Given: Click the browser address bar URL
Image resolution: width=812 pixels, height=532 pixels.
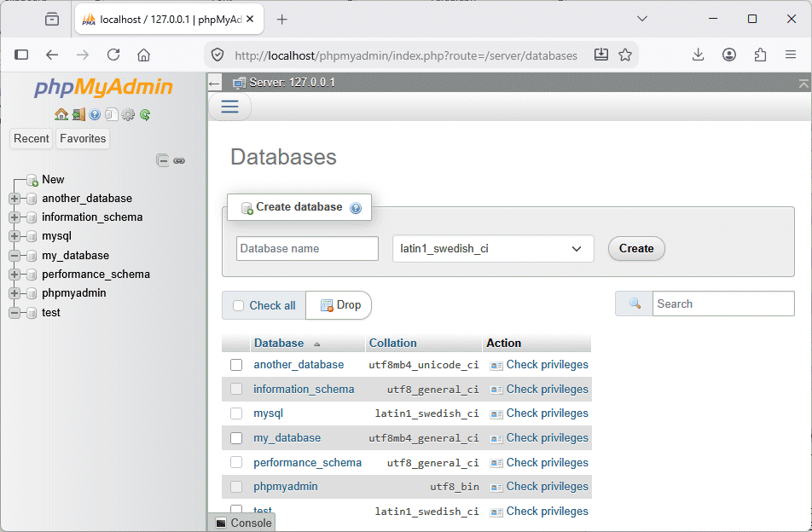Looking at the screenshot, I should pyautogui.click(x=406, y=56).
